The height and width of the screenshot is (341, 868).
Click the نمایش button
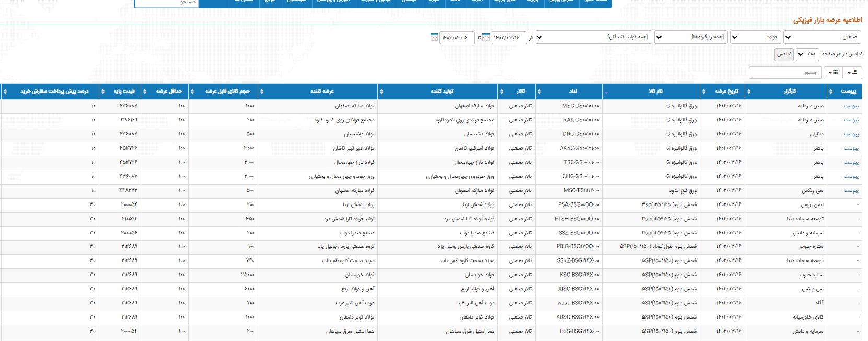pos(784,54)
